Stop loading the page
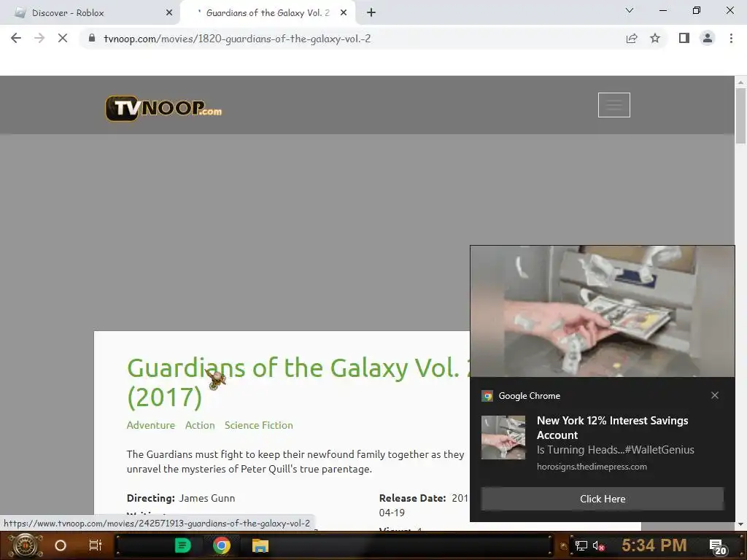 (x=63, y=38)
